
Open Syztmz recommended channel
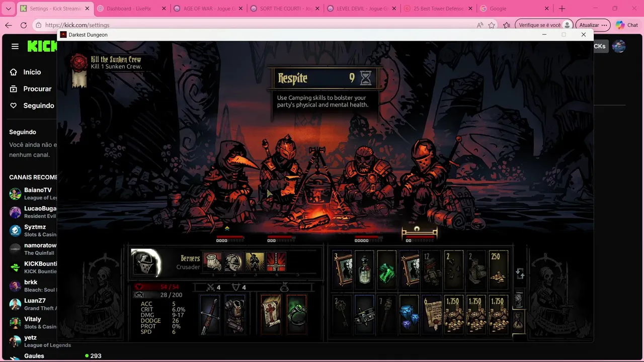click(x=32, y=231)
